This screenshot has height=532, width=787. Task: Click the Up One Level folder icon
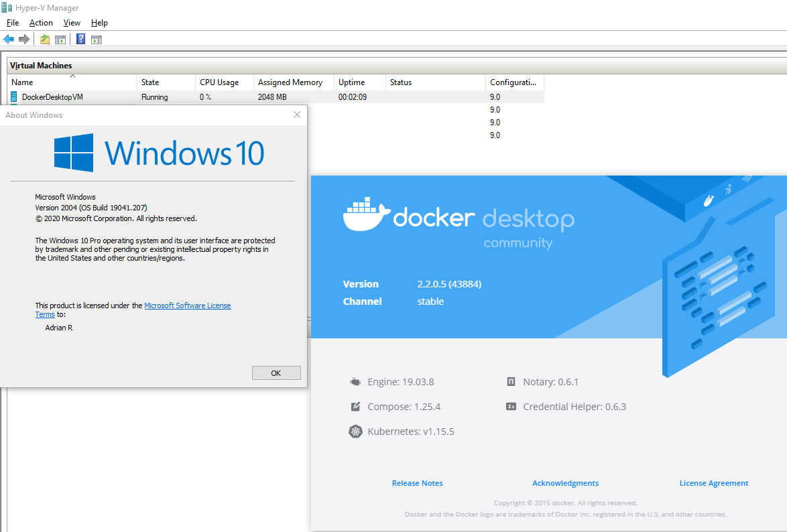click(x=45, y=39)
